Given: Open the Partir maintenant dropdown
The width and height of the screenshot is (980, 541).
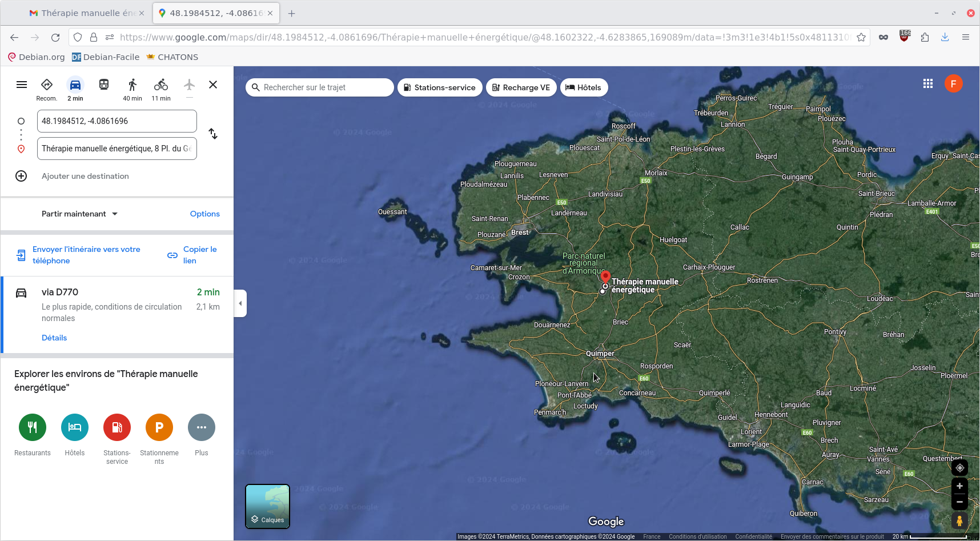Looking at the screenshot, I should click(x=79, y=214).
